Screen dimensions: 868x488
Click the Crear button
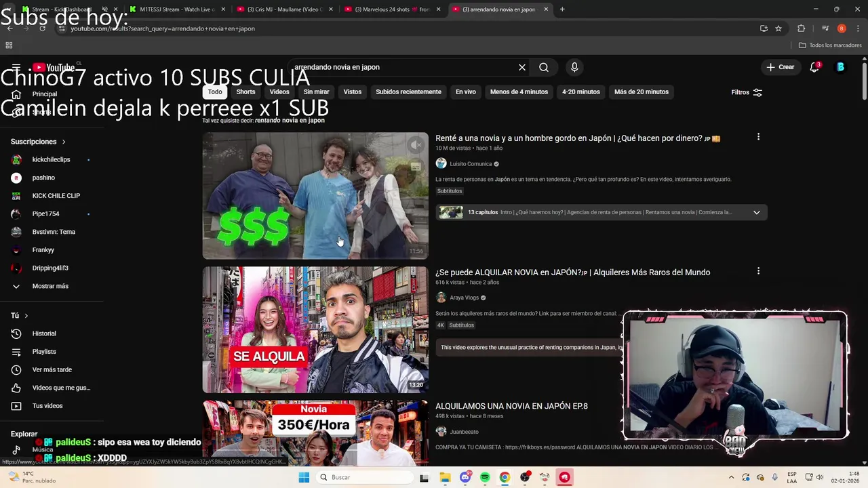click(x=781, y=67)
